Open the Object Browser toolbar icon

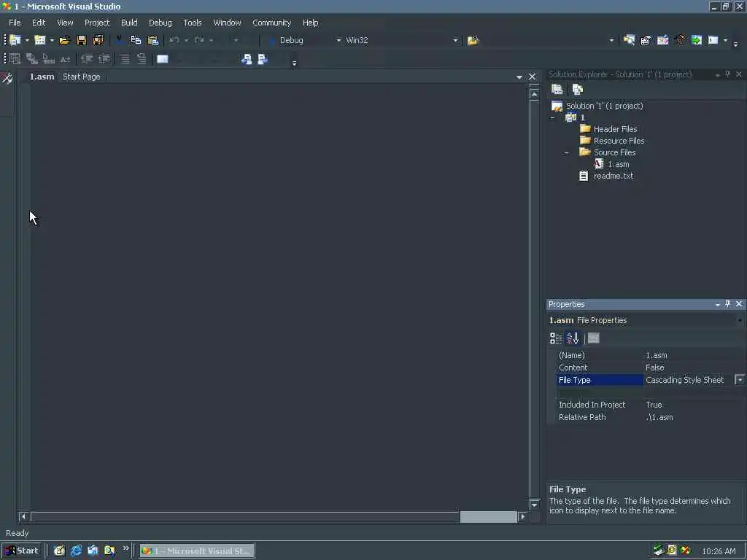[662, 41]
